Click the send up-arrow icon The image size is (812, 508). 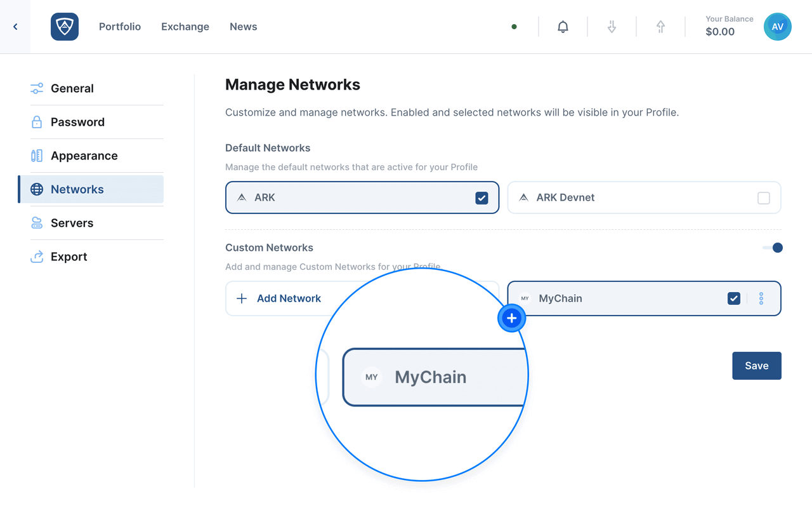click(x=660, y=27)
